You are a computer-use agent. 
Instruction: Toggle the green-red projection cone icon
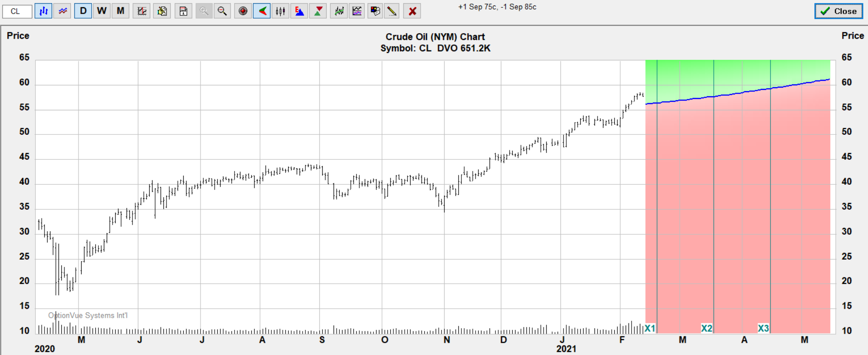click(x=262, y=11)
